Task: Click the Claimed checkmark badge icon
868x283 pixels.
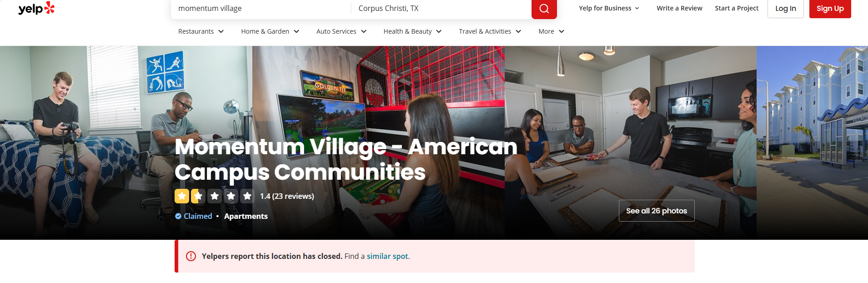Action: pyautogui.click(x=178, y=216)
